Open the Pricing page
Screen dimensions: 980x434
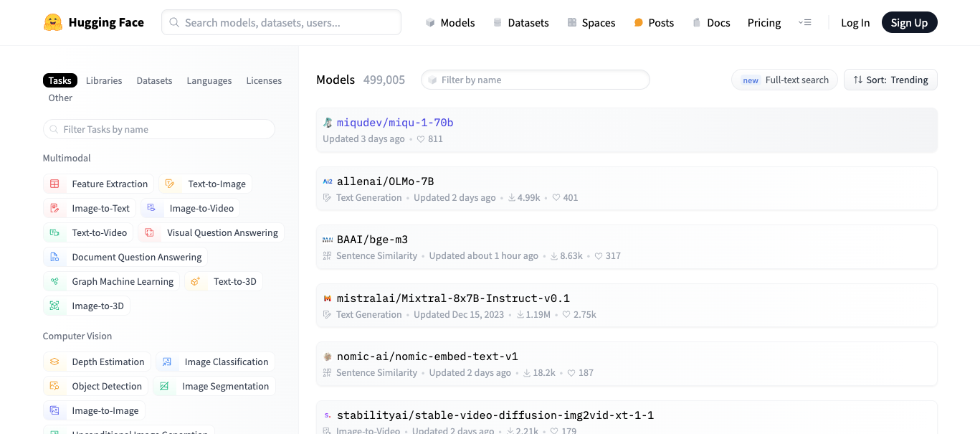coord(764,22)
